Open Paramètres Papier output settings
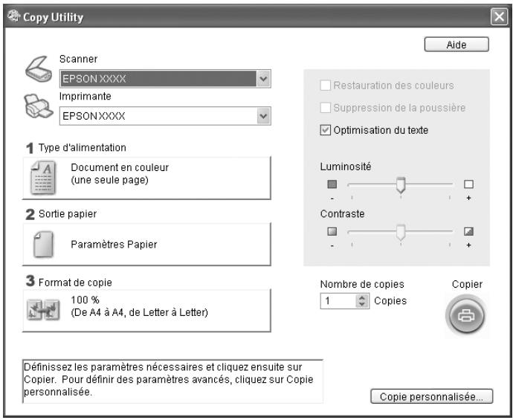 coord(146,245)
